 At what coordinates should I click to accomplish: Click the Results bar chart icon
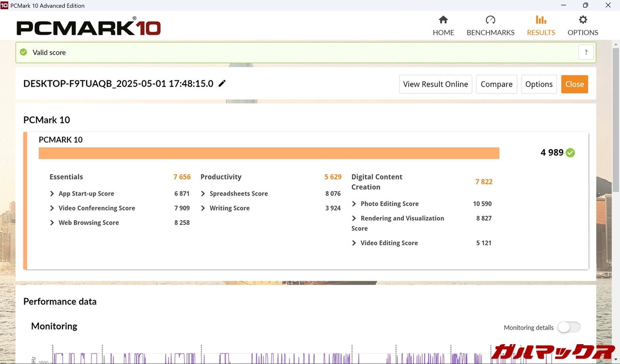pos(541,20)
